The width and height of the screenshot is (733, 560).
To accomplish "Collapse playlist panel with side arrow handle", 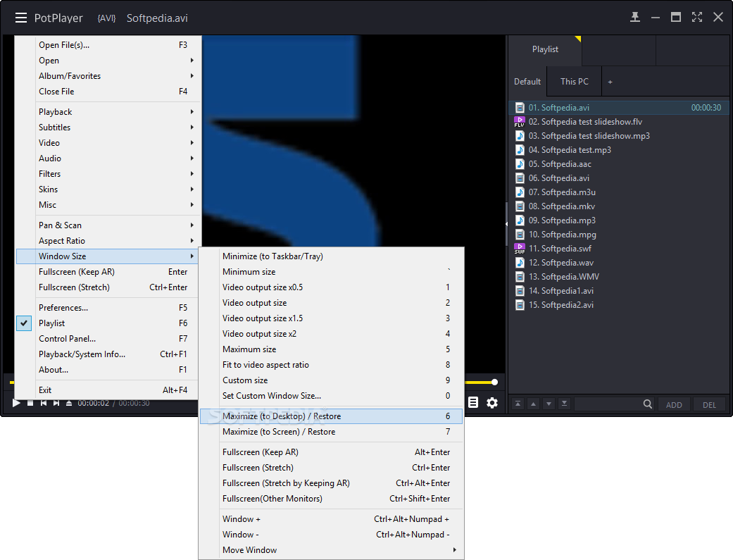I will pos(506,224).
